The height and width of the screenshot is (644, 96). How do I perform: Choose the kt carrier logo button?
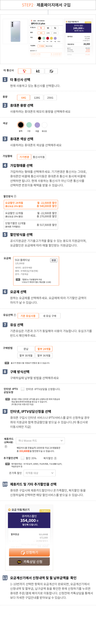38,71
